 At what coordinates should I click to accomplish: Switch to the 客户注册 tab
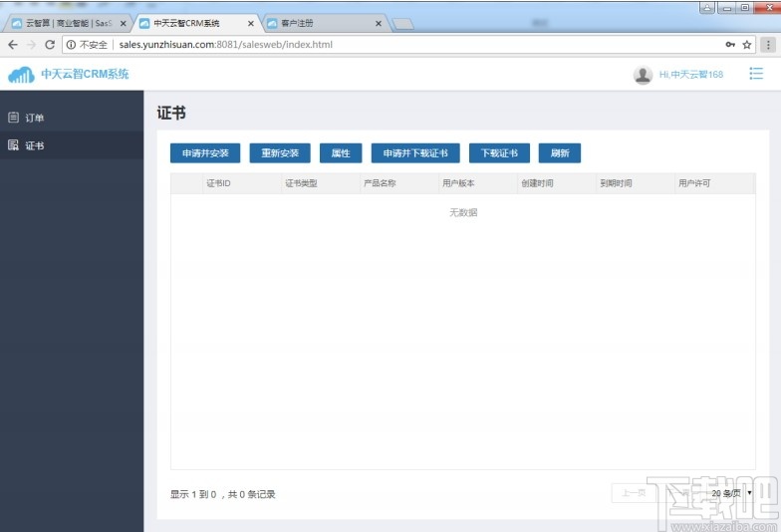pos(324,24)
